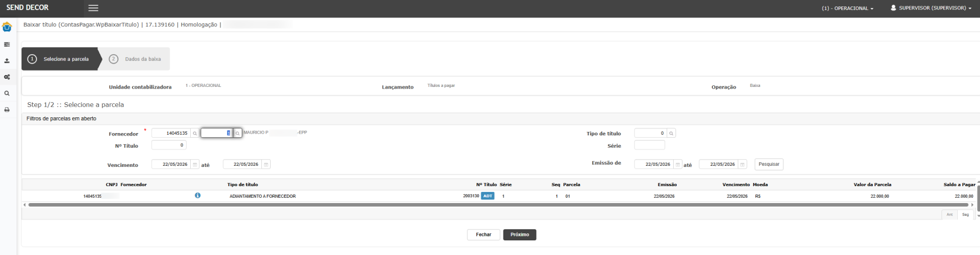Open the list/records icon in sidebar
Image resolution: width=980 pixels, height=255 pixels.
click(x=7, y=44)
